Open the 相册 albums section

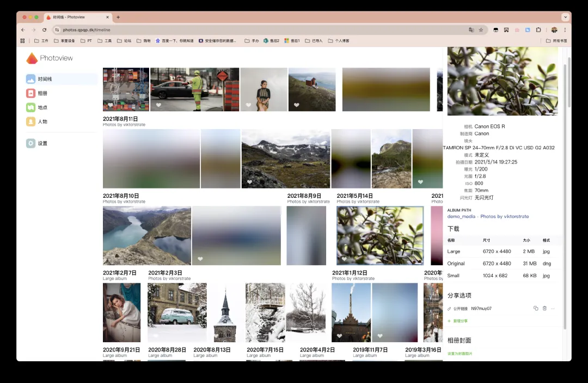(42, 93)
